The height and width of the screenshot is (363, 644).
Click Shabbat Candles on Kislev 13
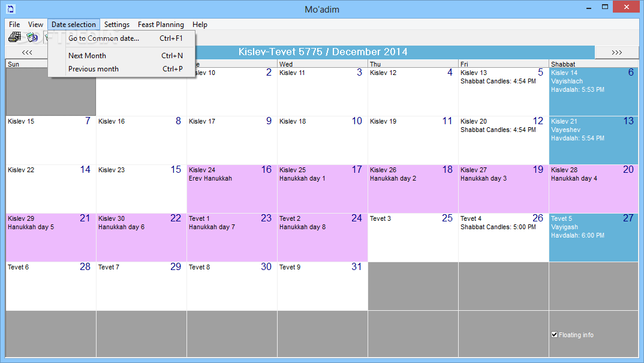pyautogui.click(x=498, y=82)
